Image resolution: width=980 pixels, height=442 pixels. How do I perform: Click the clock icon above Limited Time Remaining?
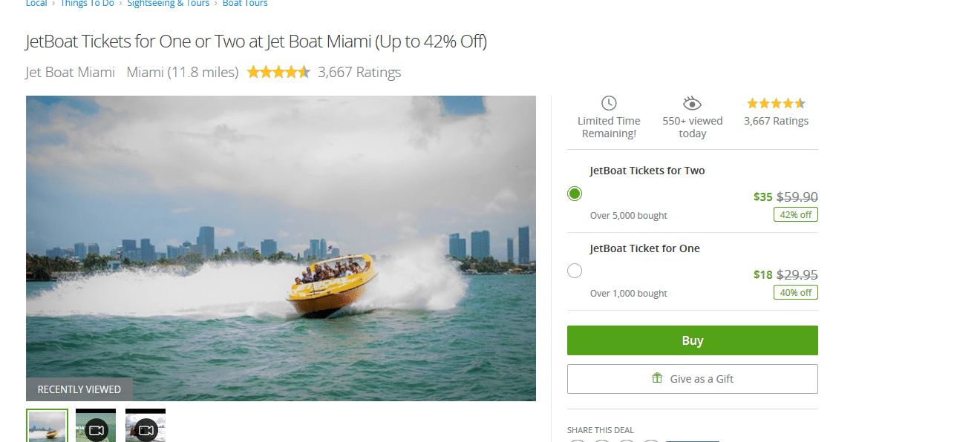pyautogui.click(x=608, y=103)
